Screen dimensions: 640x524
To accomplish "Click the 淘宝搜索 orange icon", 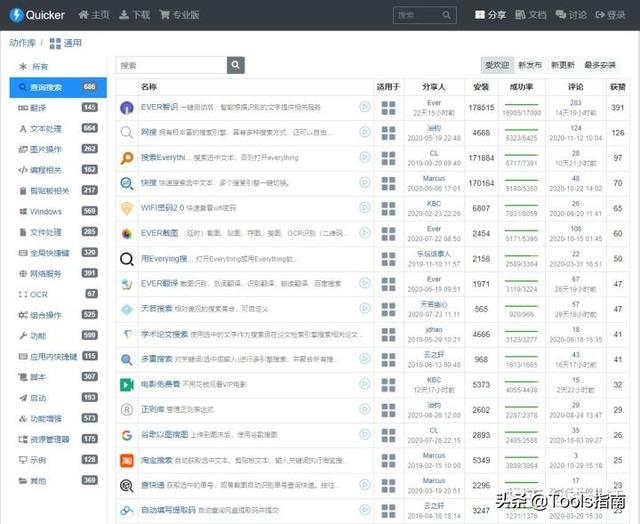I will [x=127, y=460].
